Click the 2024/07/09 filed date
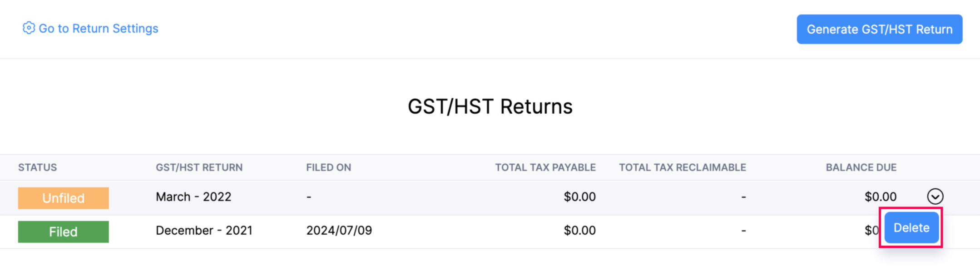The image size is (980, 267). click(x=339, y=231)
